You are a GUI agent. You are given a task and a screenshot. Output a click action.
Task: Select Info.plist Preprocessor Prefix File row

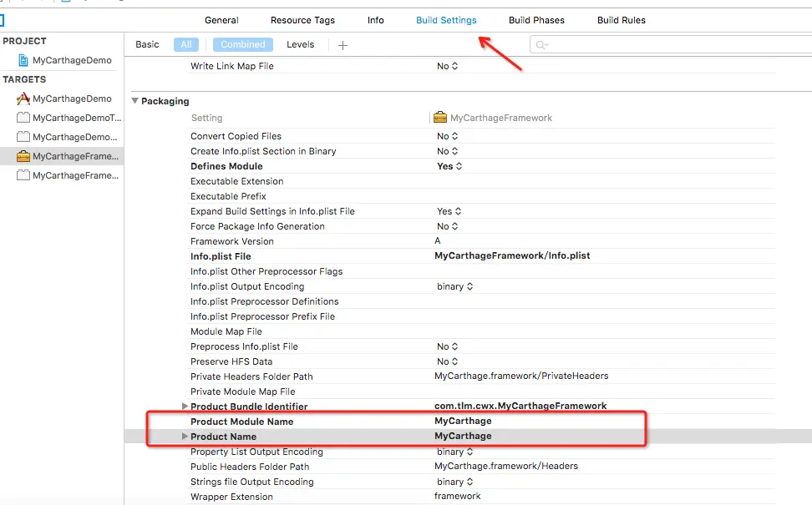pos(482,316)
